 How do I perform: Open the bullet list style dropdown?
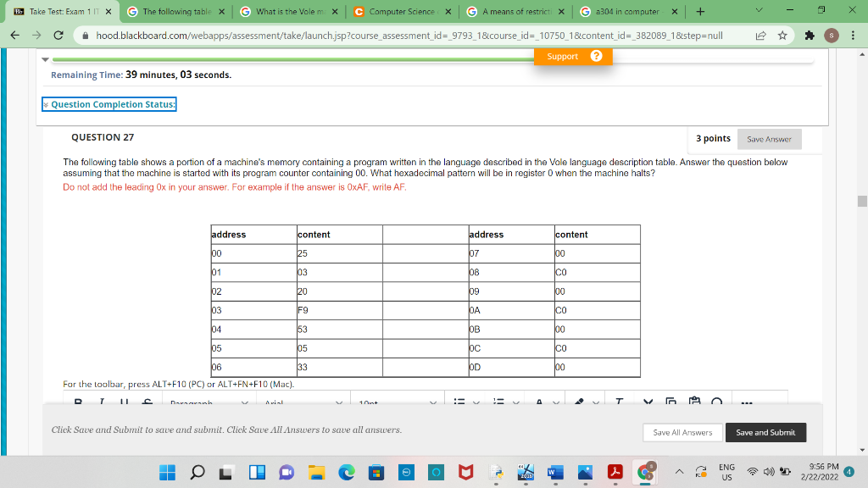coord(476,402)
